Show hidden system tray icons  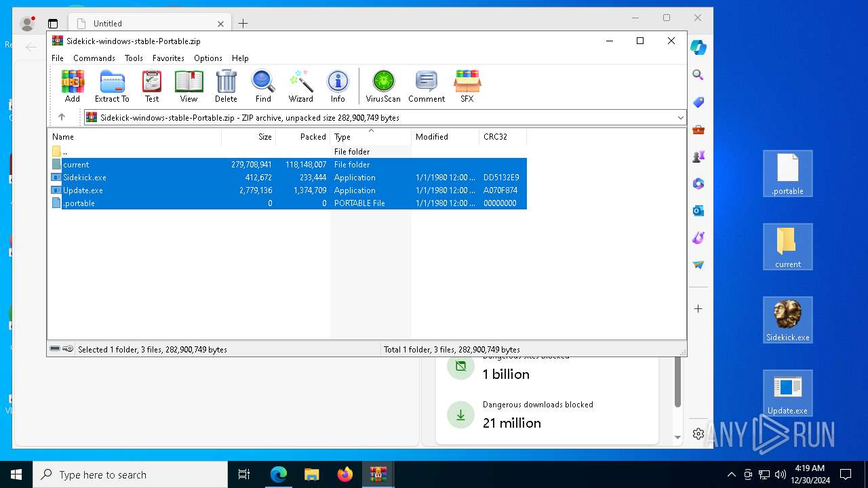(x=731, y=474)
